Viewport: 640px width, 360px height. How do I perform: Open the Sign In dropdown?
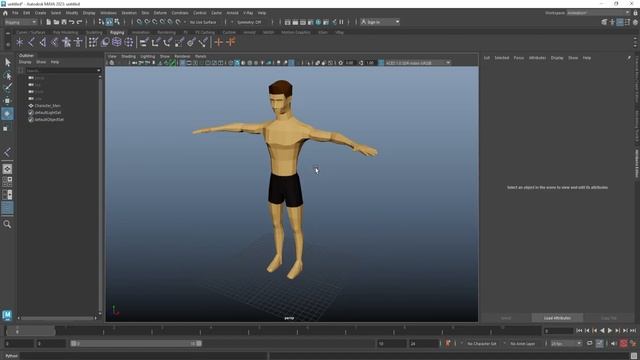point(380,22)
